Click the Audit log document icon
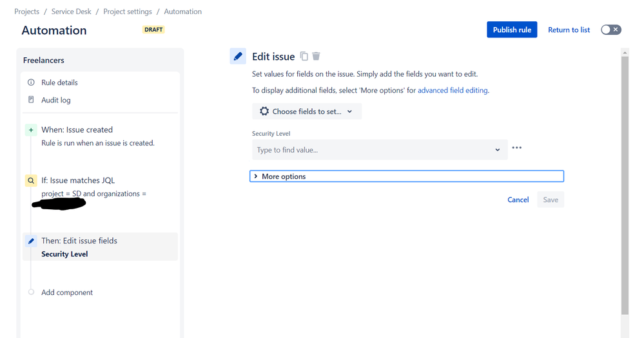 coord(31,100)
